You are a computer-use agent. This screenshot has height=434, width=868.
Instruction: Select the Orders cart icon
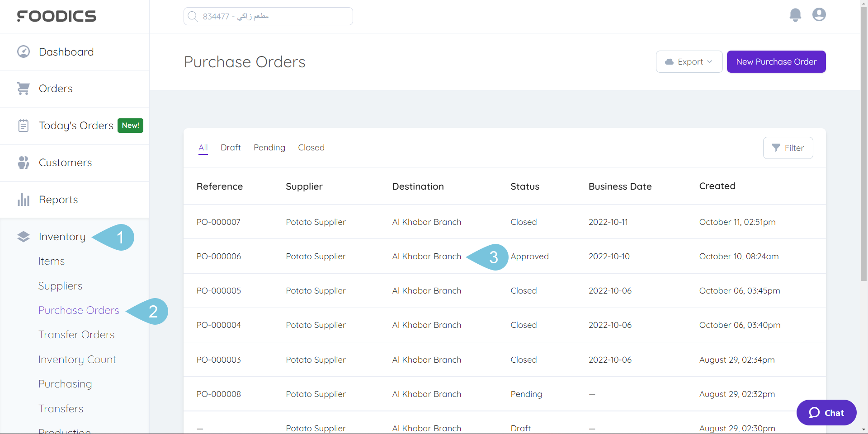point(23,88)
